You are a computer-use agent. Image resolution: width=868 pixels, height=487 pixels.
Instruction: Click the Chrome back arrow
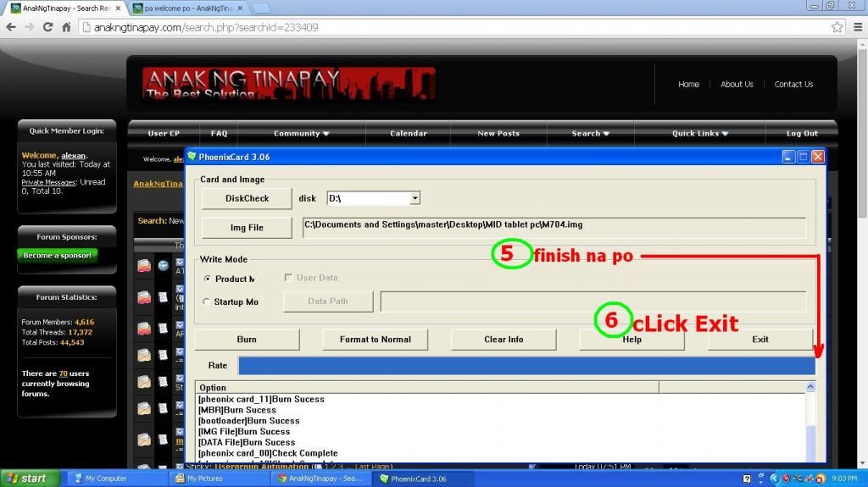click(x=11, y=27)
